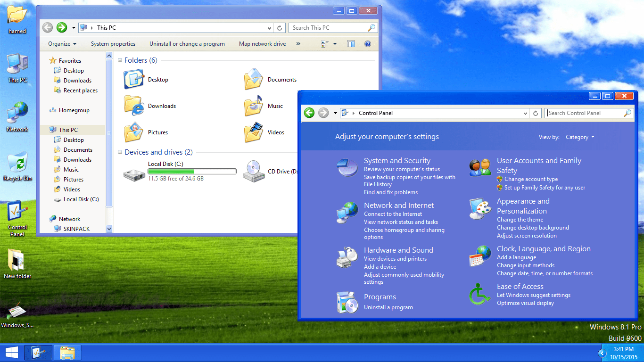The width and height of the screenshot is (644, 362).
Task: Select the Videos folder icon in folders list
Action: point(254,132)
